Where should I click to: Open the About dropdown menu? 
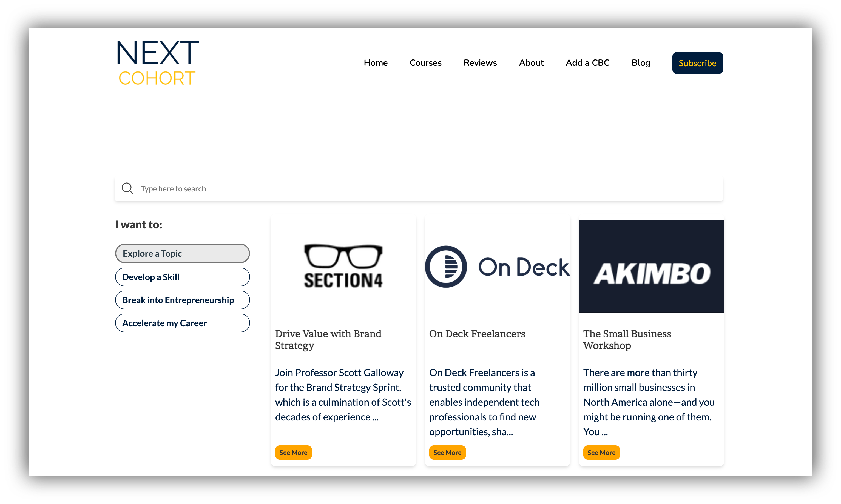(x=531, y=63)
